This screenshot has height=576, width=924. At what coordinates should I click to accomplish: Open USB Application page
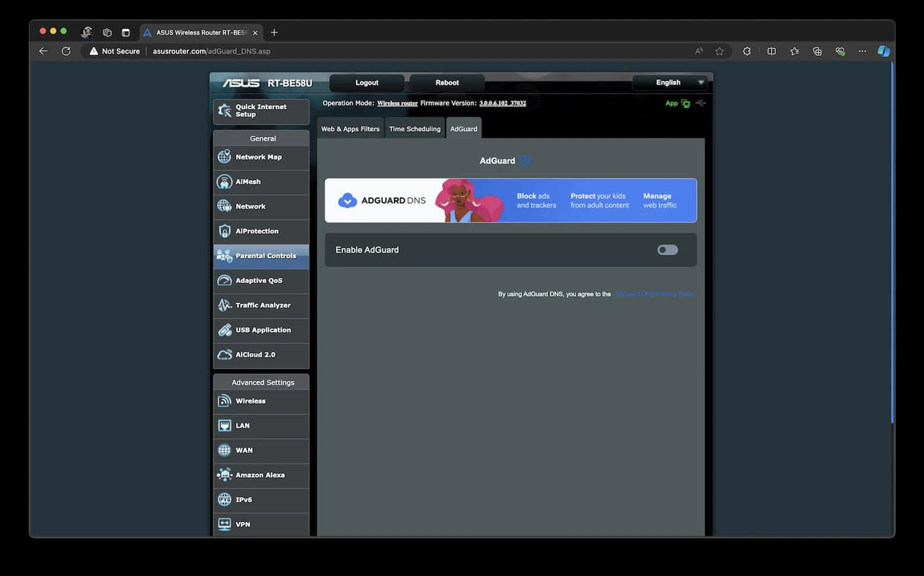[261, 330]
